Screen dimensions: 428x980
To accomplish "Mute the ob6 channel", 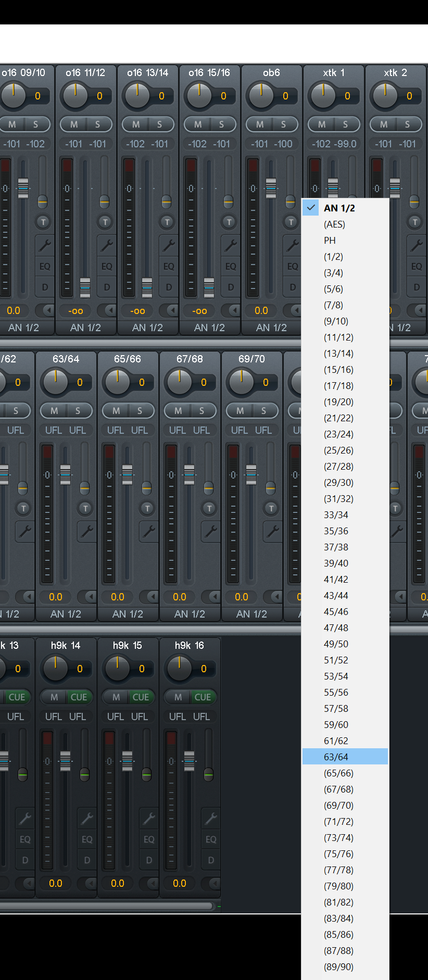I will point(259,124).
